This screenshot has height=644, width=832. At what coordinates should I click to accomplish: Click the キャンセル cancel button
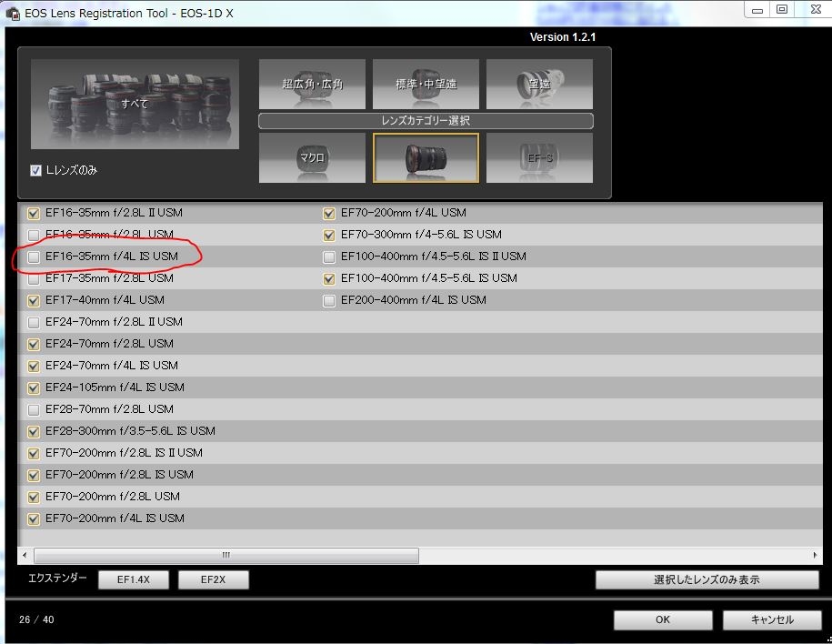click(772, 619)
